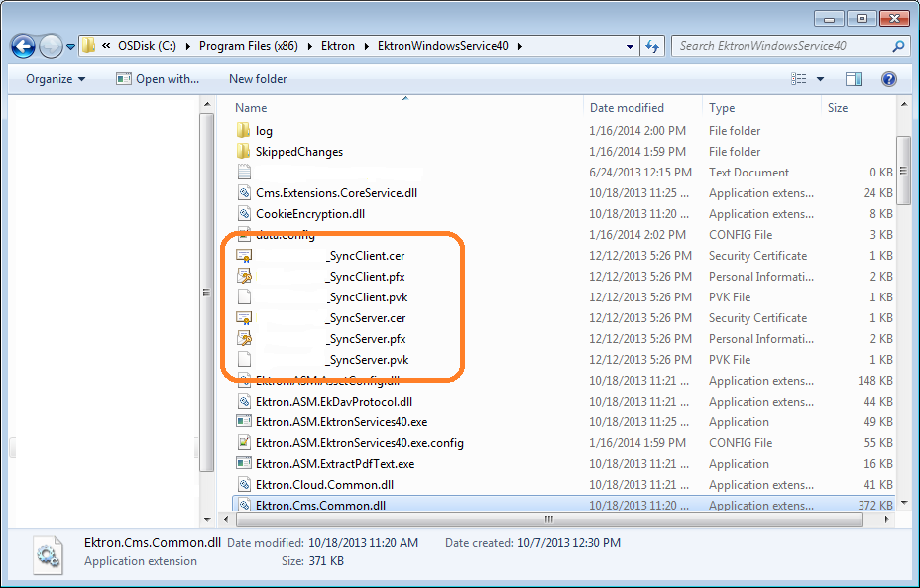The image size is (920, 588).
Task: Show overflow chevron before OSDisk (C:)
Action: pyautogui.click(x=106, y=46)
